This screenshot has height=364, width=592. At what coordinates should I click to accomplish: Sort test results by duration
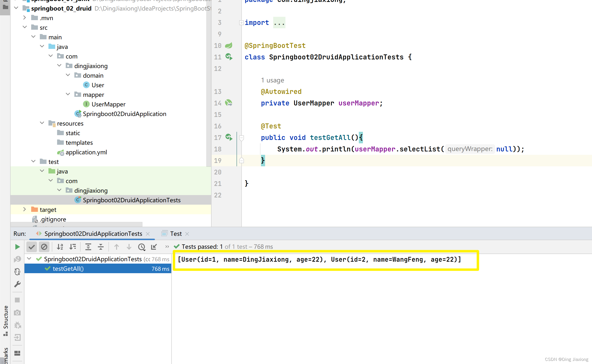(x=72, y=247)
